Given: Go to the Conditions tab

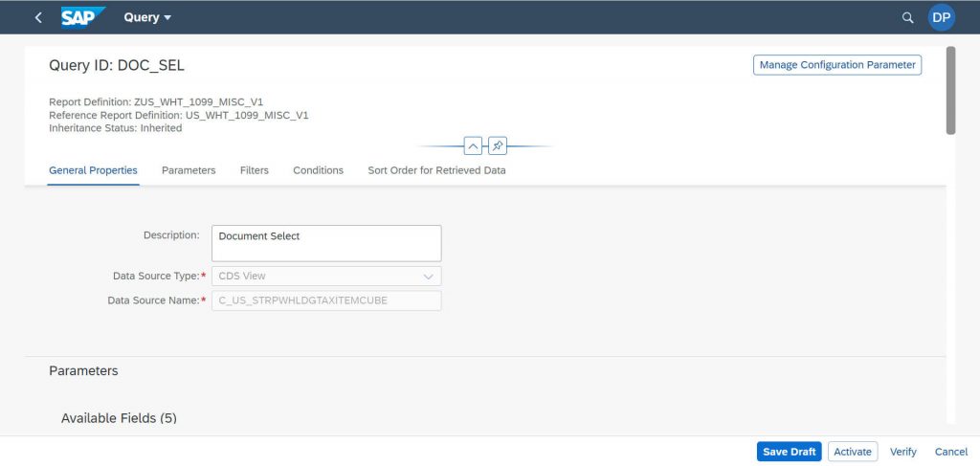Looking at the screenshot, I should pos(318,170).
